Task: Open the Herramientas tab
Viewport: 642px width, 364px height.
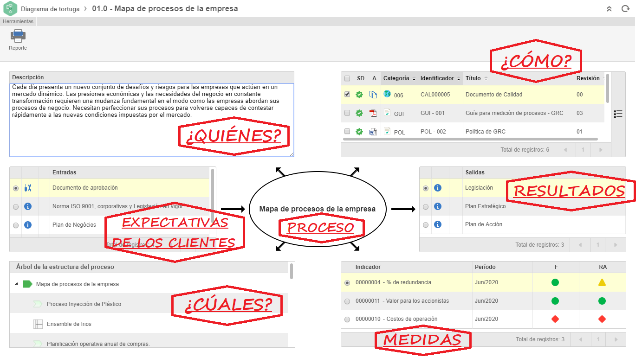Action: (19, 21)
